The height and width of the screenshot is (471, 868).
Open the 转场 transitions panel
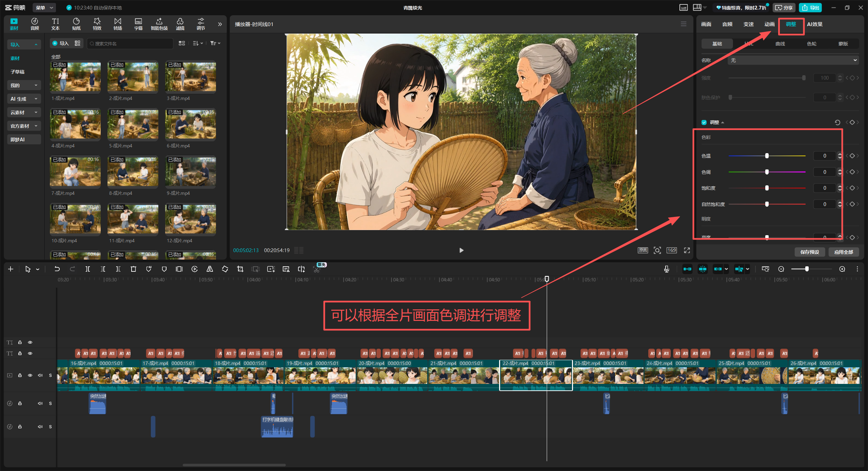[118, 24]
